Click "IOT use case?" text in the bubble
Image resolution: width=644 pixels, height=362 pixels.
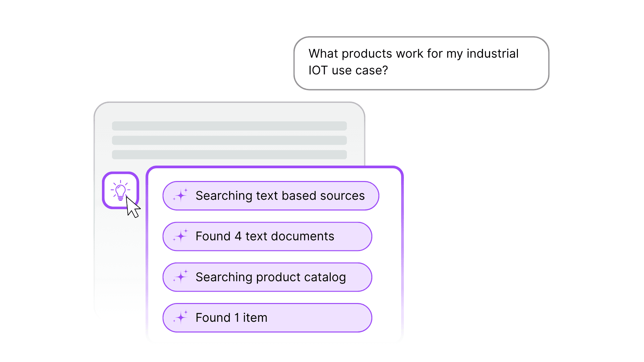click(348, 70)
